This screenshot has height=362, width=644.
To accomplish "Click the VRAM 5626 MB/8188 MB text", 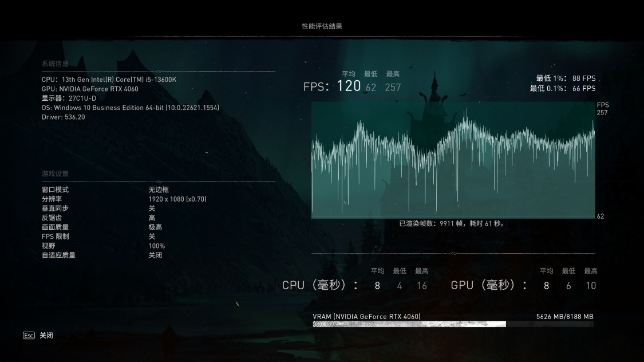I will click(x=565, y=316).
